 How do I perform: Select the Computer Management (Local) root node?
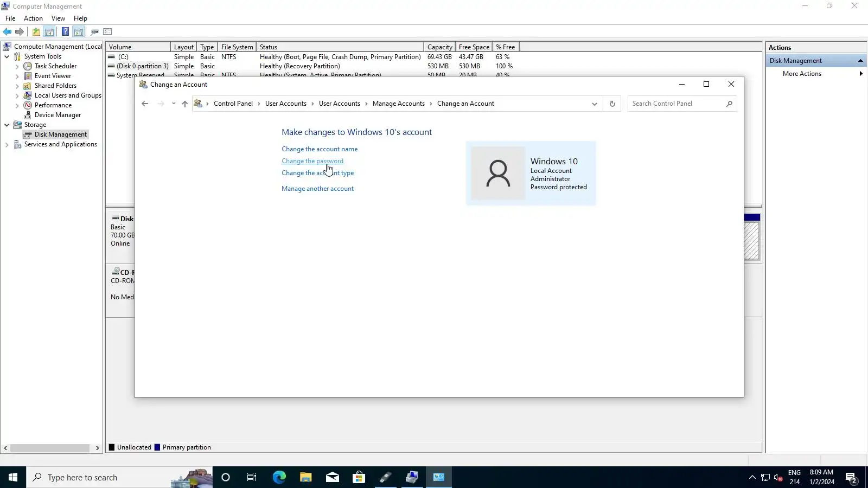(x=58, y=47)
